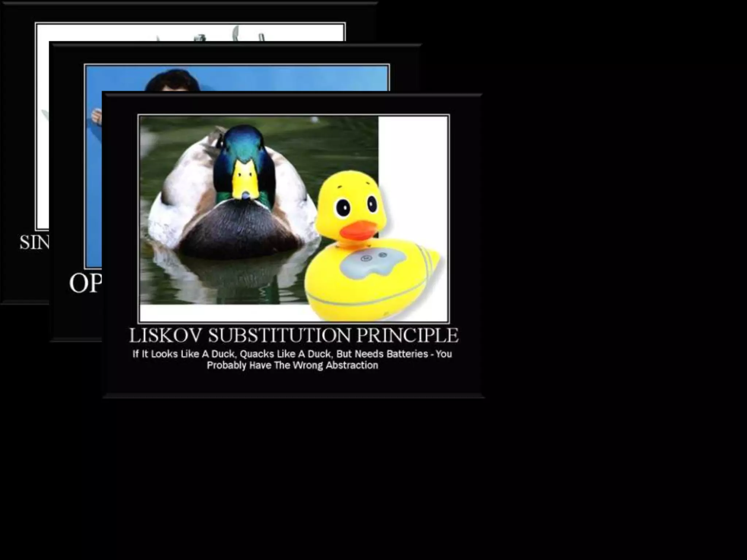Select the partially hidden 'SIN' poster caption
Image resolution: width=747 pixels, height=560 pixels.
tap(34, 242)
